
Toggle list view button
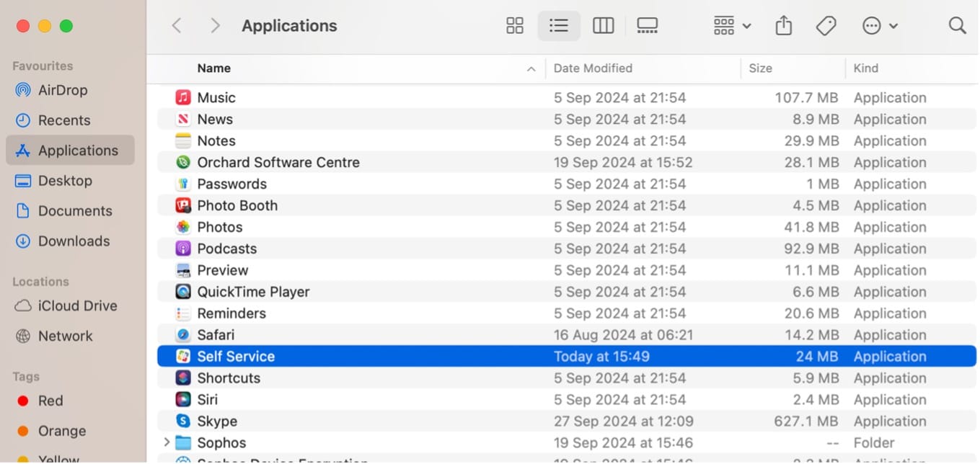pyautogui.click(x=559, y=26)
